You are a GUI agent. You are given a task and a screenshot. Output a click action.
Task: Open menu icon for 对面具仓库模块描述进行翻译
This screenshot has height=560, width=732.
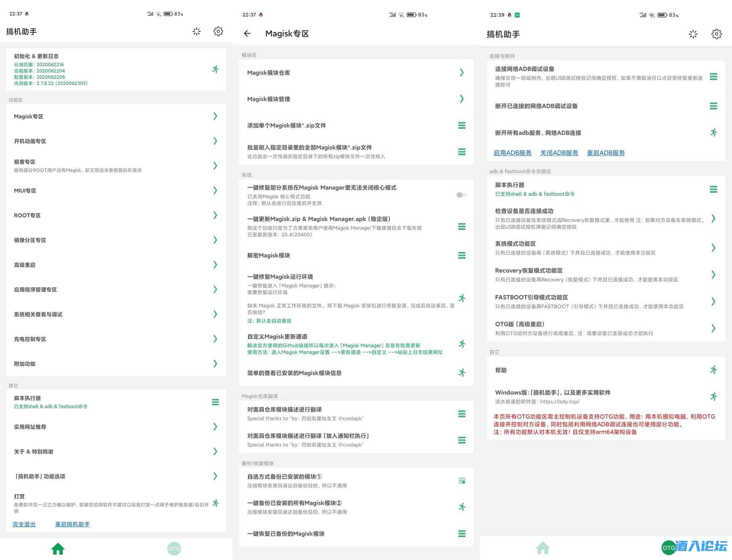tap(462, 414)
